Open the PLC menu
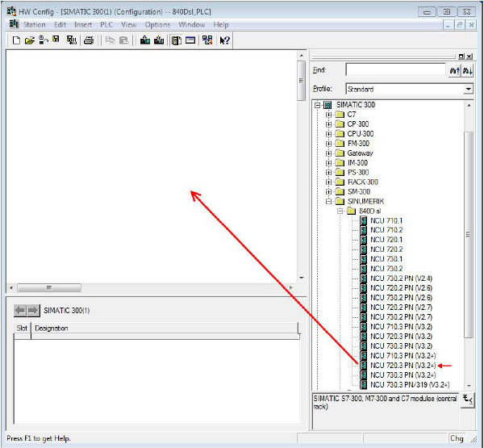This screenshot has width=484, height=448. coord(106,25)
